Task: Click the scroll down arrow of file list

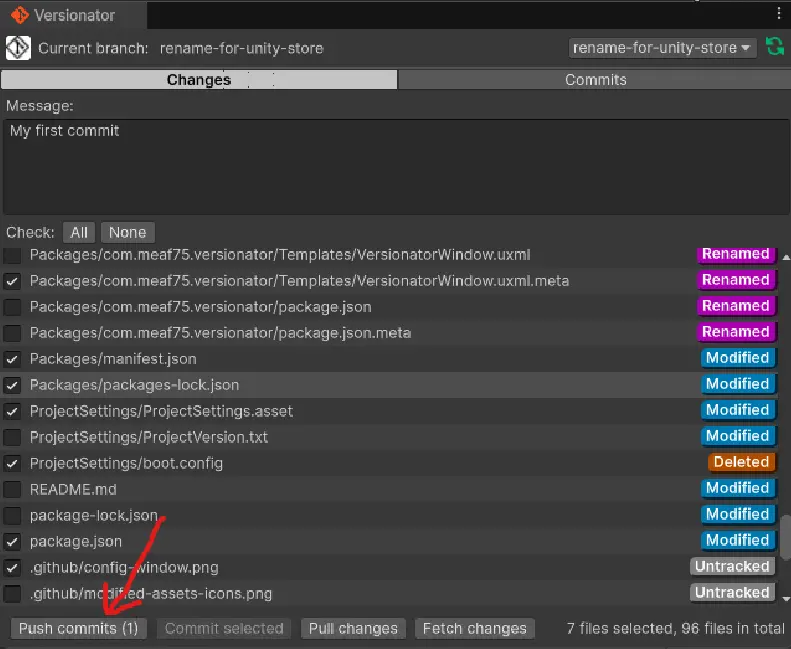Action: 785,598
